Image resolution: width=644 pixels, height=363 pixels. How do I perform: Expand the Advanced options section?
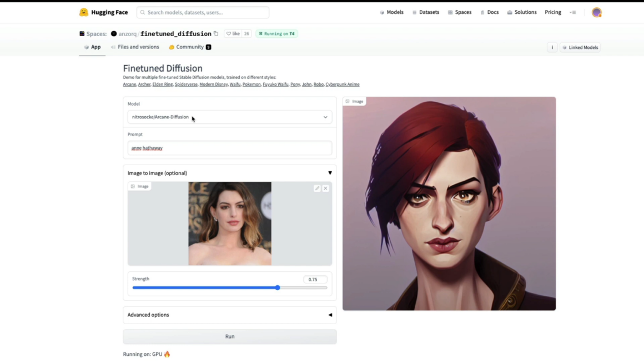tap(330, 315)
